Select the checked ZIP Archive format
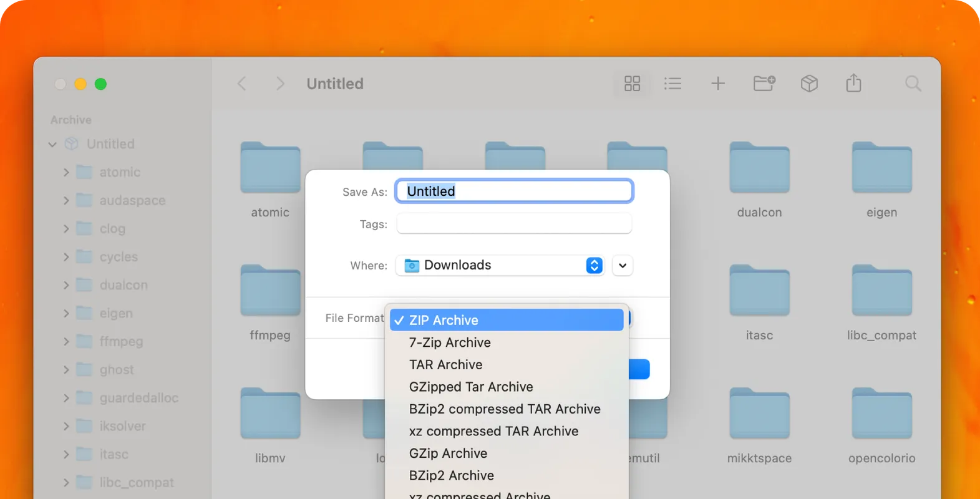The width and height of the screenshot is (980, 499). (506, 320)
